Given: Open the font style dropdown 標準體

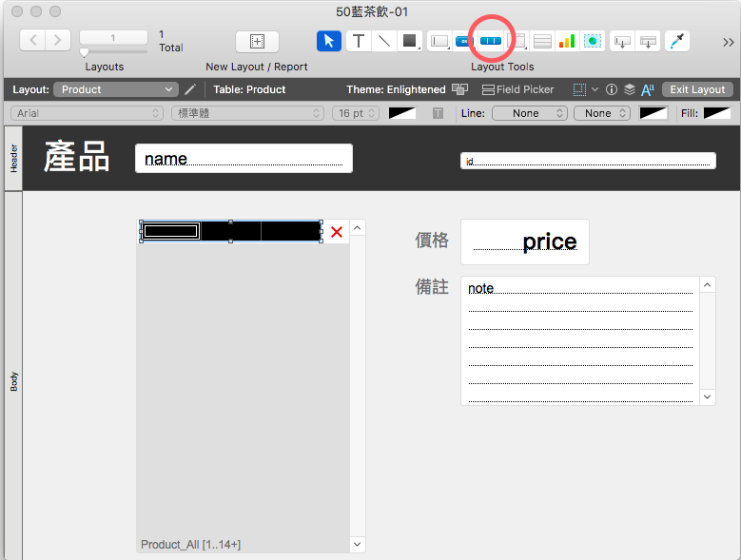Looking at the screenshot, I should tap(247, 113).
